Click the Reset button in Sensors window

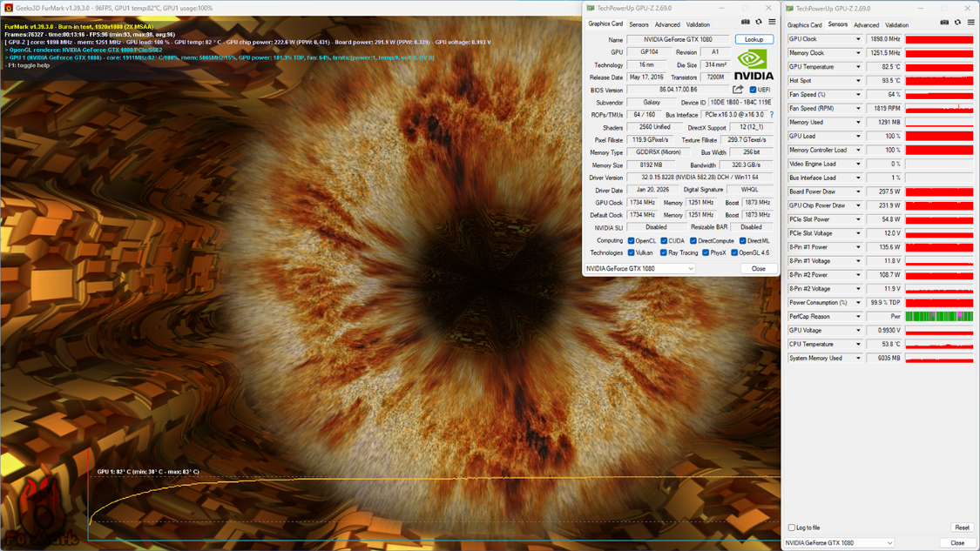pyautogui.click(x=962, y=527)
